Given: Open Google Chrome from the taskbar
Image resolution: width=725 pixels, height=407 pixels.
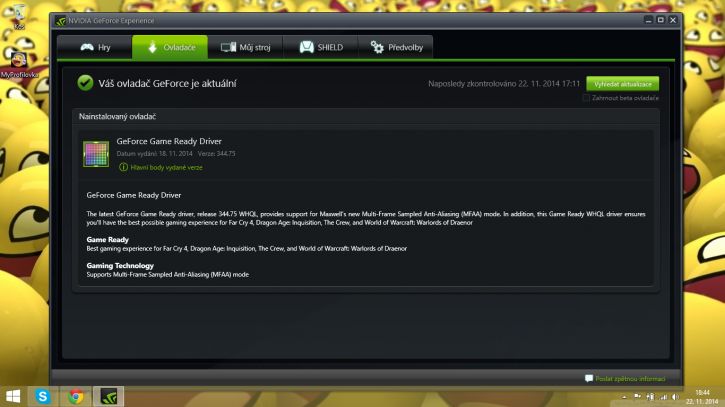Looking at the screenshot, I should [x=76, y=396].
